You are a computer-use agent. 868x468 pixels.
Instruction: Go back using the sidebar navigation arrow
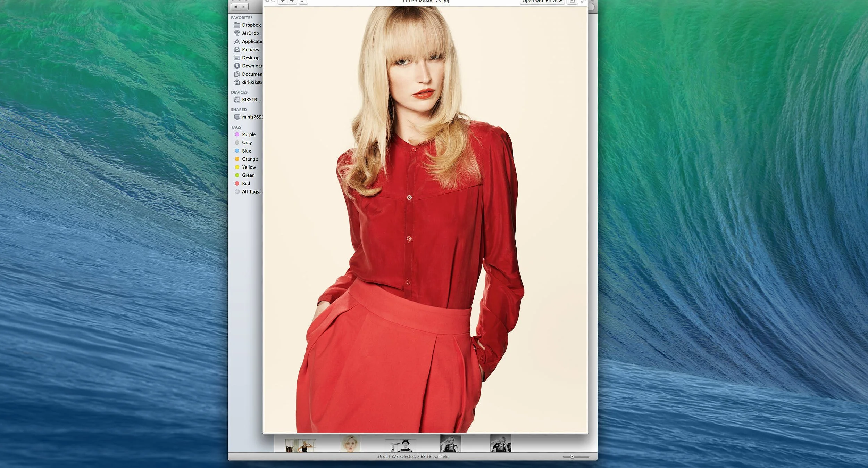pyautogui.click(x=236, y=7)
